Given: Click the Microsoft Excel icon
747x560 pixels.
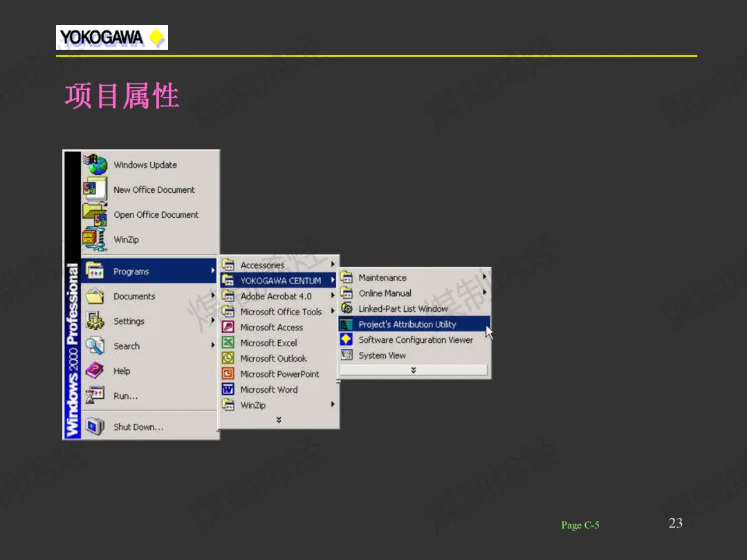Looking at the screenshot, I should coord(228,342).
